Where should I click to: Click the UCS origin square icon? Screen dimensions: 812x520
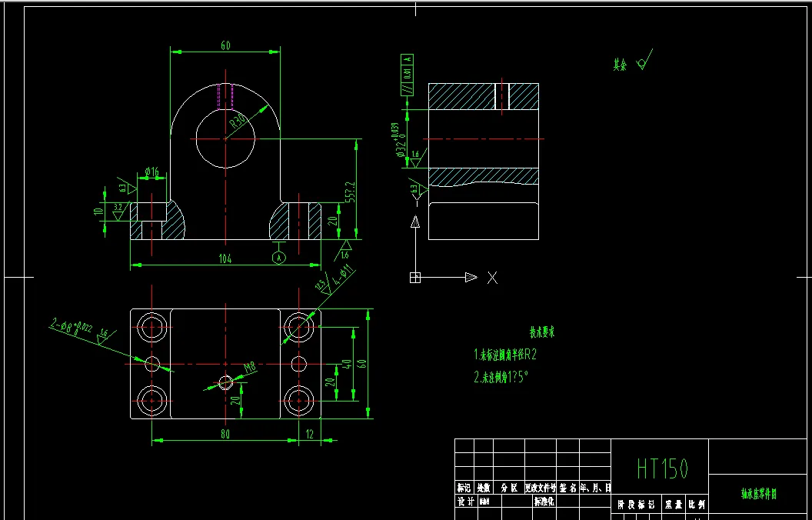[x=414, y=278]
